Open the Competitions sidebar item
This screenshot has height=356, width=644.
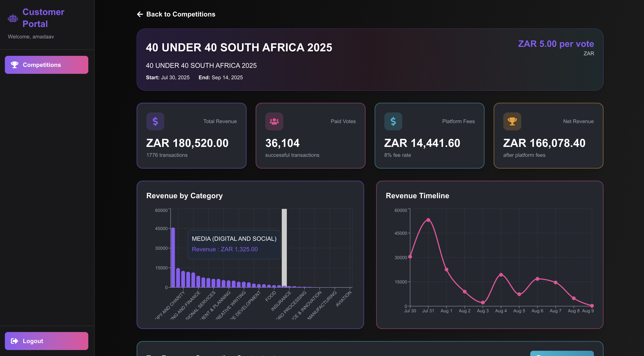pyautogui.click(x=47, y=65)
